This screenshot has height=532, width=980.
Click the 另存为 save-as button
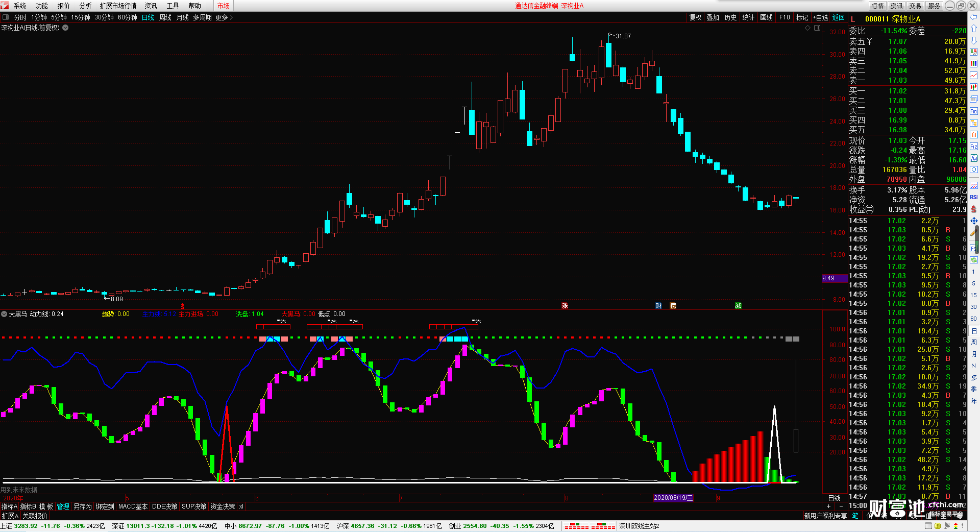tap(83, 506)
